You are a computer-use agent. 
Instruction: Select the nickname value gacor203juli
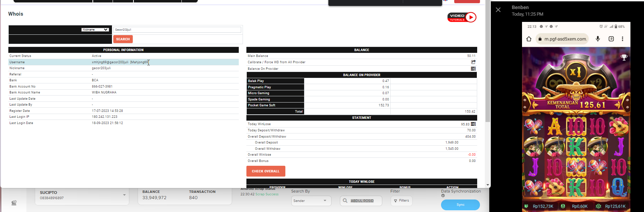pyautogui.click(x=101, y=68)
